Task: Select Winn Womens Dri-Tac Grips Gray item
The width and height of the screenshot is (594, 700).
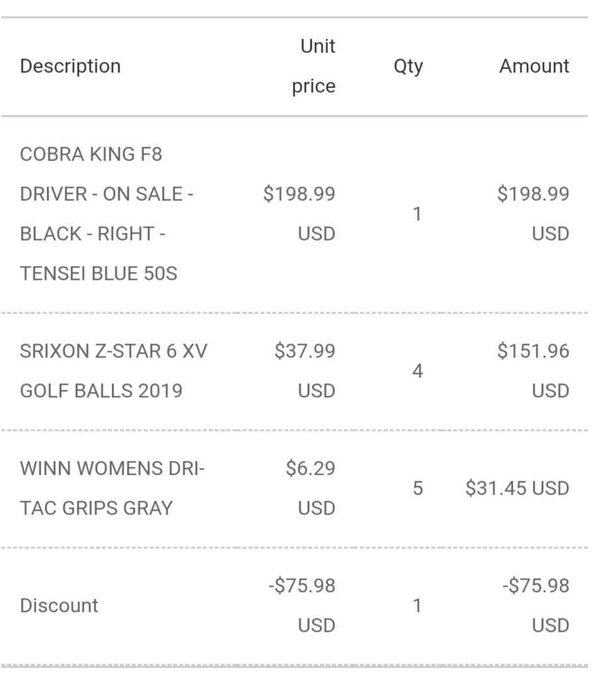Action: (x=113, y=489)
